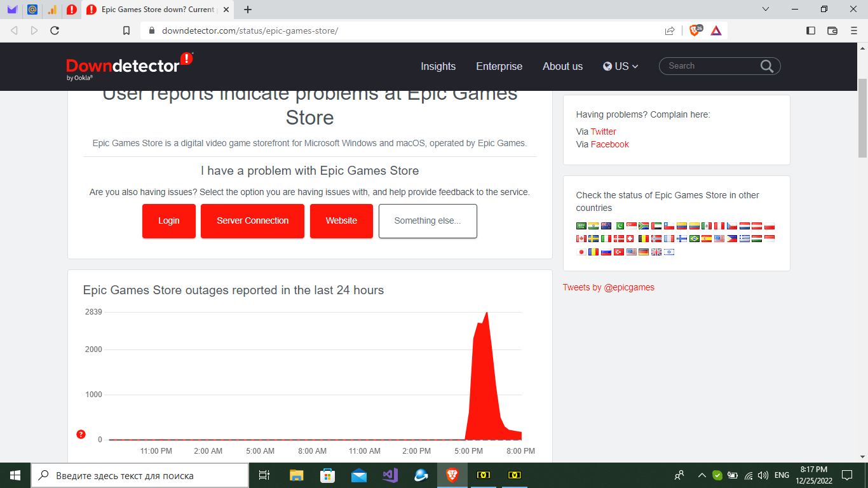Select the Canada flag
The width and height of the screenshot is (868, 488).
click(x=581, y=238)
